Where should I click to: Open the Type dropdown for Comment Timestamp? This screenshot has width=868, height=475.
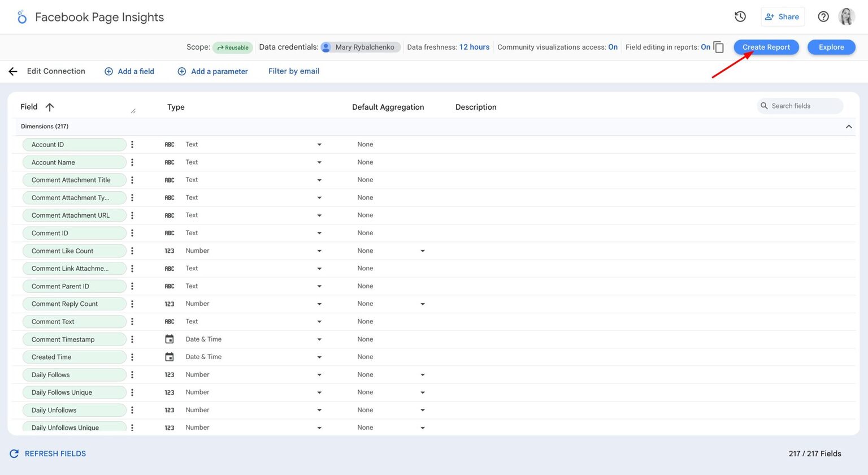[x=319, y=339]
